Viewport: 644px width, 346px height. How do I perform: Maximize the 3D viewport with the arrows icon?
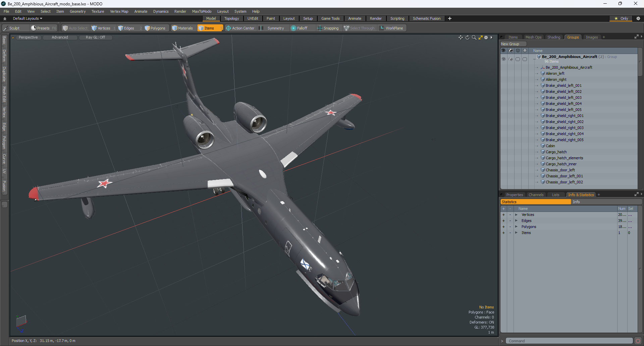480,38
